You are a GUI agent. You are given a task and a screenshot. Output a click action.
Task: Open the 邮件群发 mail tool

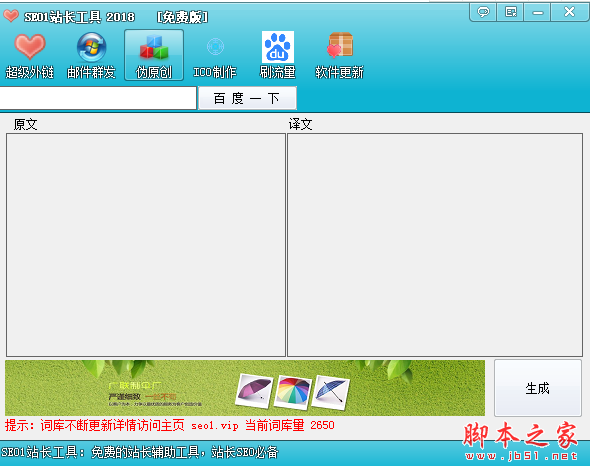[x=91, y=56]
